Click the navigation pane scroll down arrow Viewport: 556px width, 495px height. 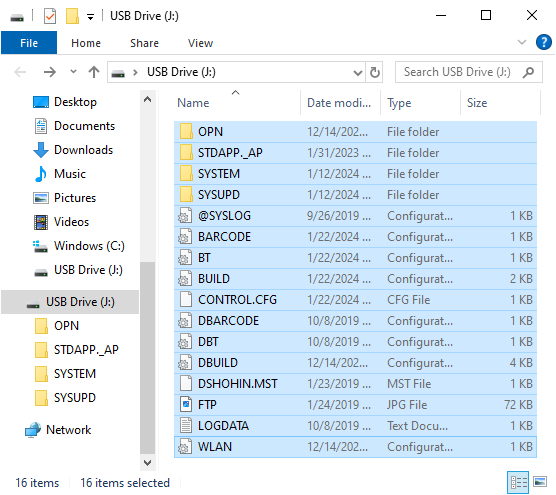point(148,462)
